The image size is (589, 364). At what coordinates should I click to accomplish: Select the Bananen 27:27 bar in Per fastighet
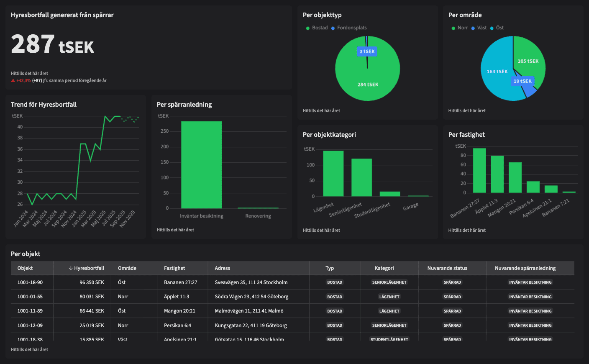point(479,170)
